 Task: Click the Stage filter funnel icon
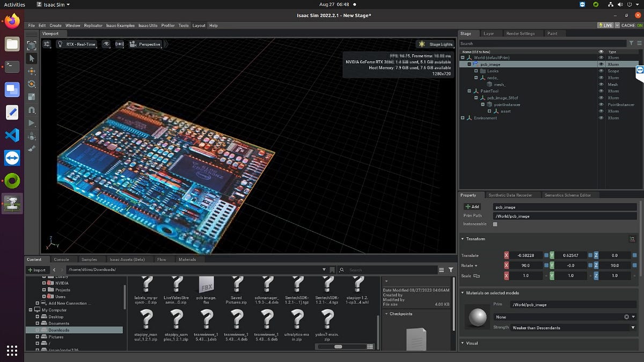pos(632,43)
